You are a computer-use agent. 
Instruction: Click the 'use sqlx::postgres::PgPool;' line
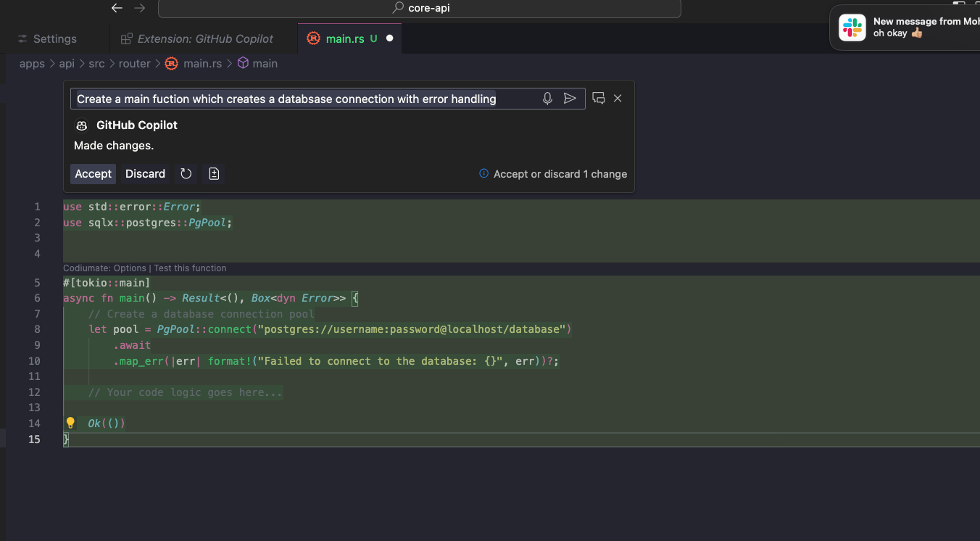coord(148,223)
